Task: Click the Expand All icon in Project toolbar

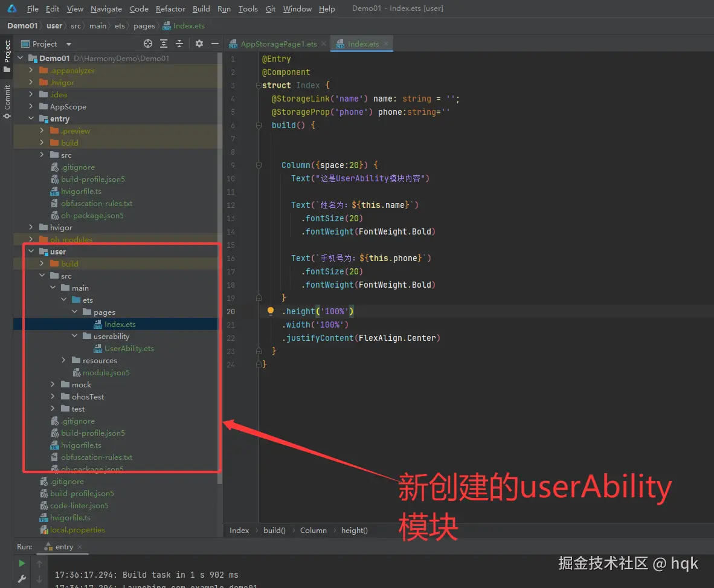Action: [x=164, y=44]
